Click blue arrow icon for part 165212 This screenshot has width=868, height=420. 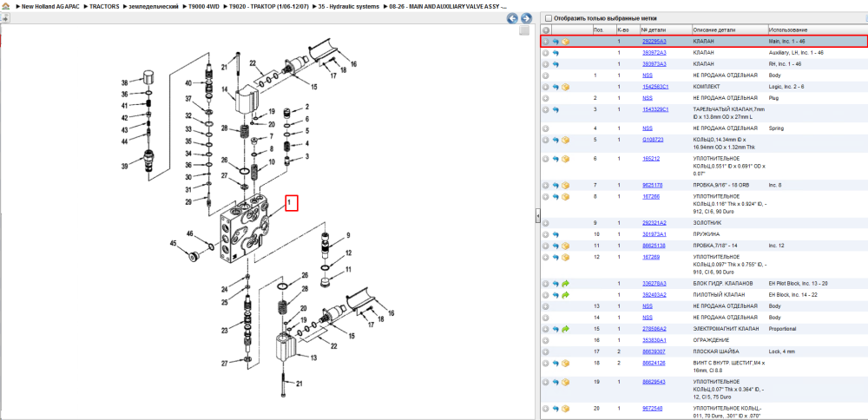tap(556, 159)
